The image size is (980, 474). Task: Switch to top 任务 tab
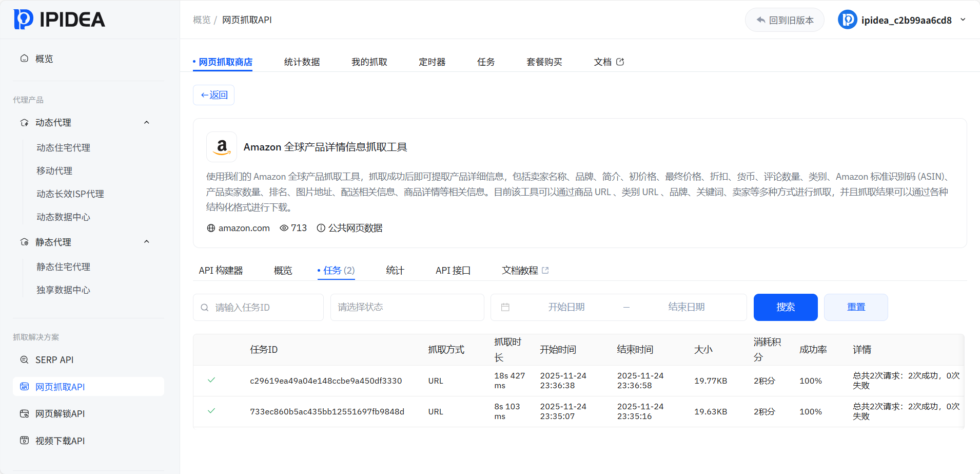(x=486, y=62)
